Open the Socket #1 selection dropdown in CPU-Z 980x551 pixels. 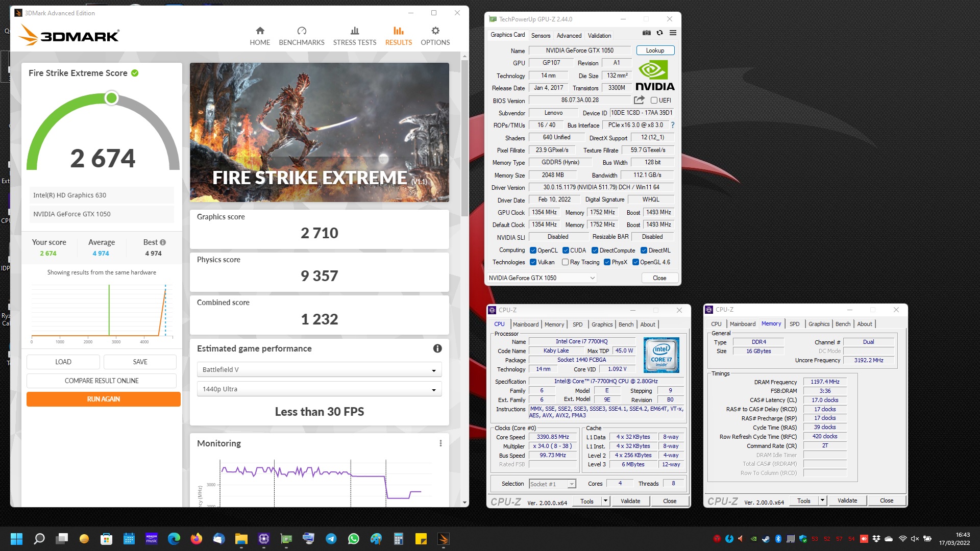pyautogui.click(x=552, y=484)
